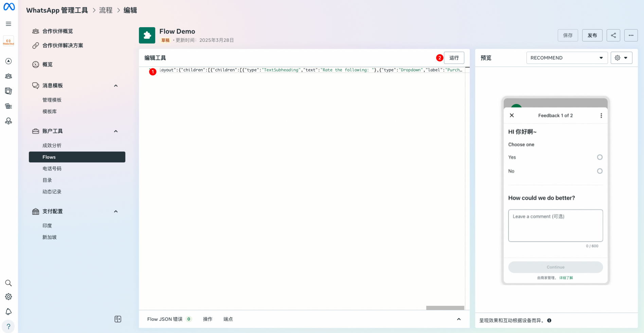Collapse the 消息模板 section
Image resolution: width=644 pixels, height=333 pixels.
(116, 86)
